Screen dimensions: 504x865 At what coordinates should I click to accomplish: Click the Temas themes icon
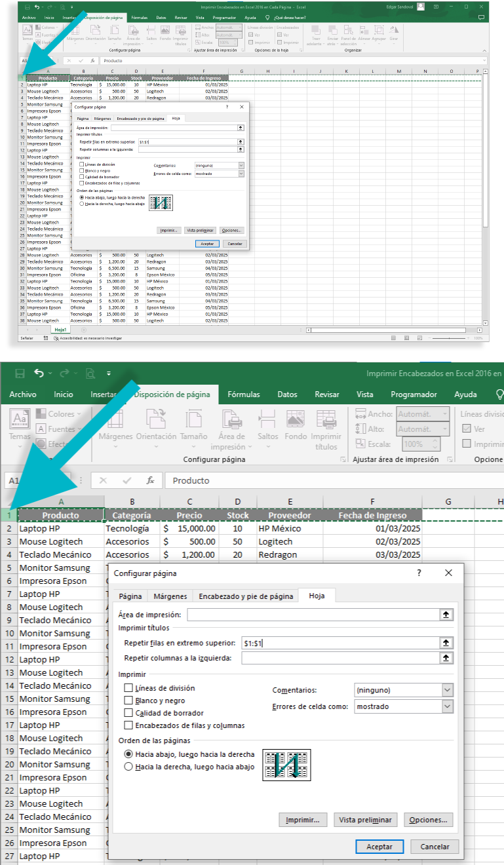tap(20, 424)
